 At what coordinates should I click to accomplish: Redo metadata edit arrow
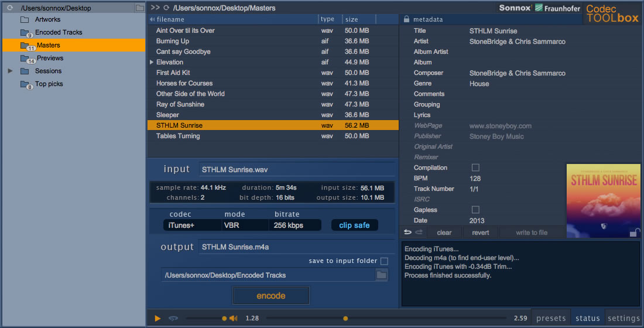(419, 232)
